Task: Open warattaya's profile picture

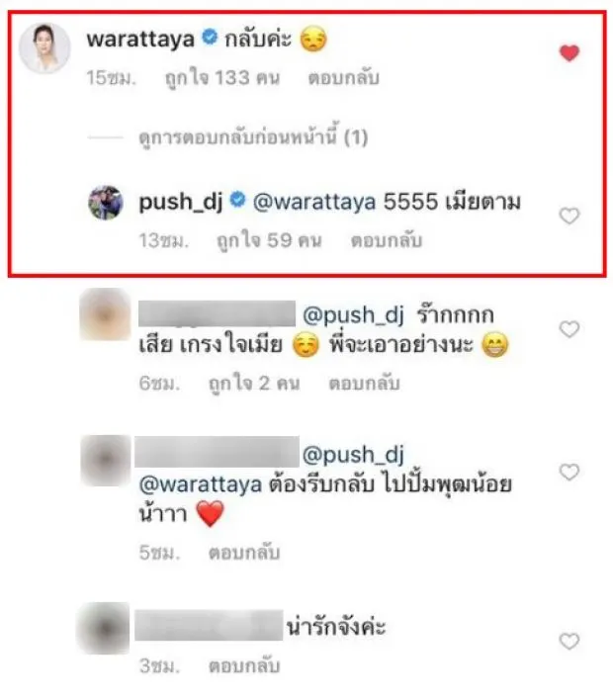Action: click(44, 47)
